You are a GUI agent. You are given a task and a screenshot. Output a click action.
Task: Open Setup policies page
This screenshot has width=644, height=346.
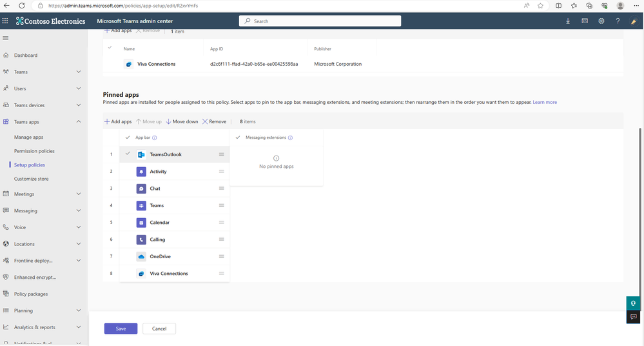pyautogui.click(x=30, y=165)
